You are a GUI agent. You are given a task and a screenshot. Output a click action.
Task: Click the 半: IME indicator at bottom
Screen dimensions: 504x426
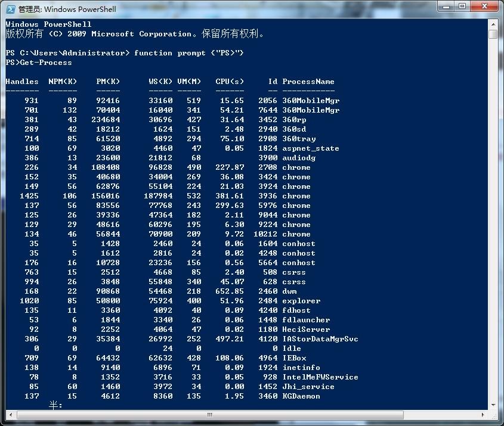[55, 406]
